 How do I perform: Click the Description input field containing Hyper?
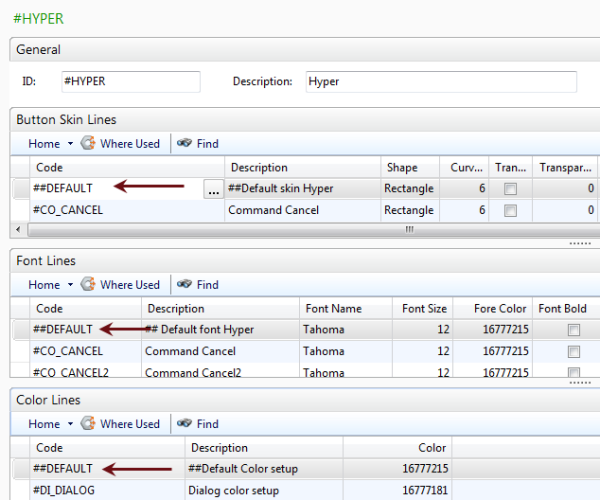click(439, 82)
